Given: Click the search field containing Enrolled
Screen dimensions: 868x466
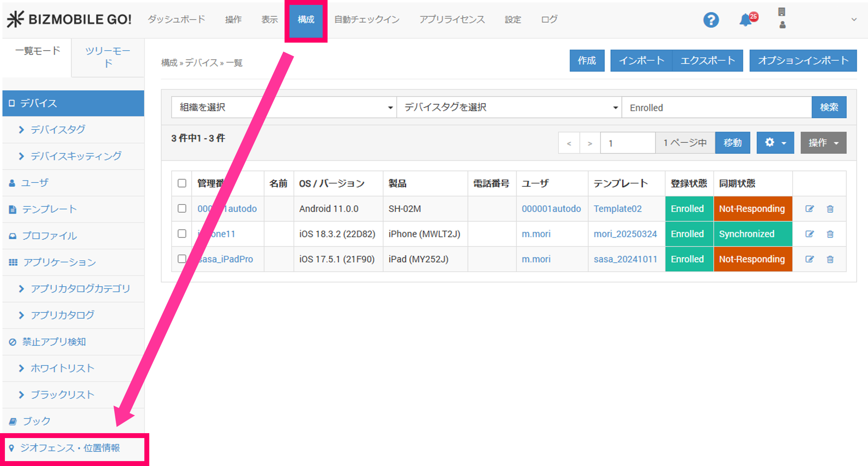Looking at the screenshot, I should (716, 108).
